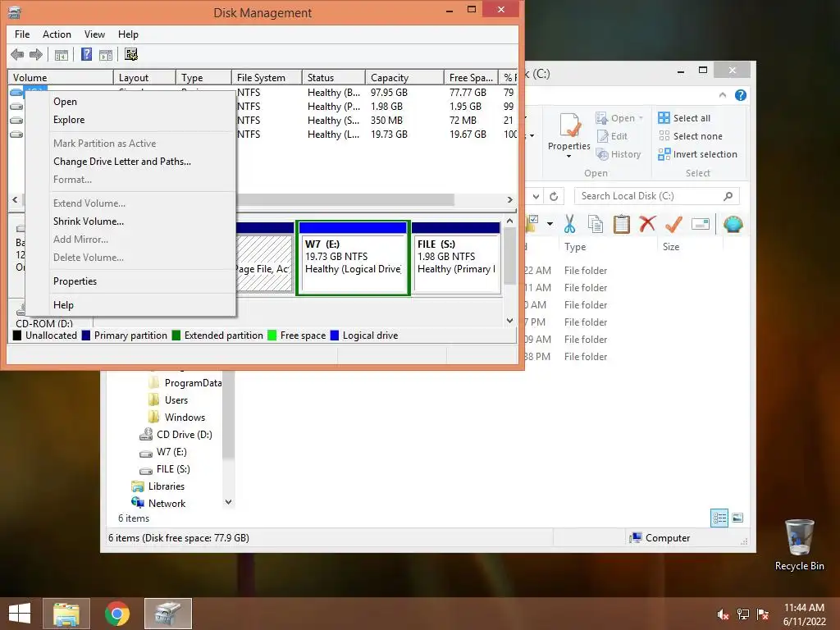
Task: Click the Back arrow in Disk Management toolbar
Action: point(17,54)
